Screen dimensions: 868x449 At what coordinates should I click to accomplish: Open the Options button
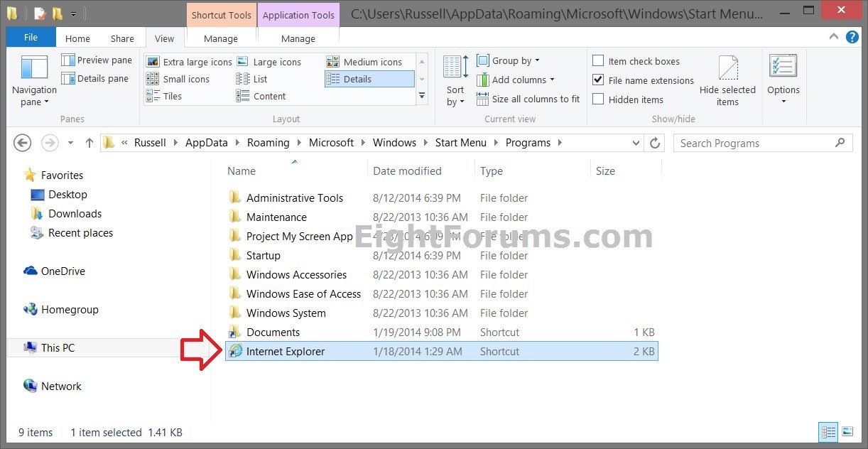pyautogui.click(x=783, y=80)
